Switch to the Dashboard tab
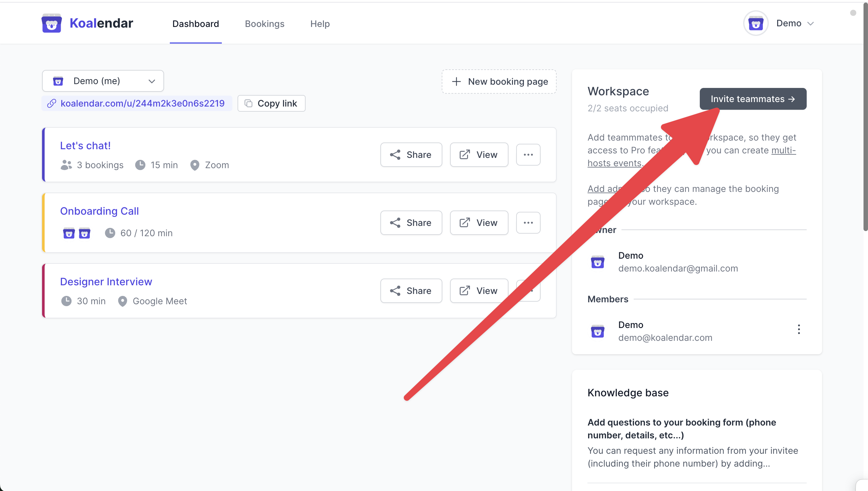The height and width of the screenshot is (491, 868). [195, 24]
